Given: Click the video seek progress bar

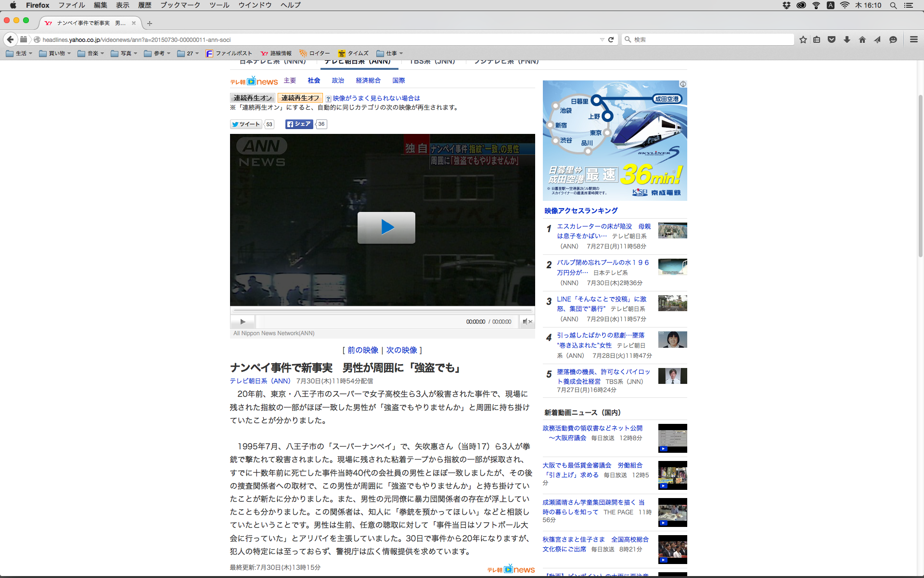Looking at the screenshot, I should point(382,311).
